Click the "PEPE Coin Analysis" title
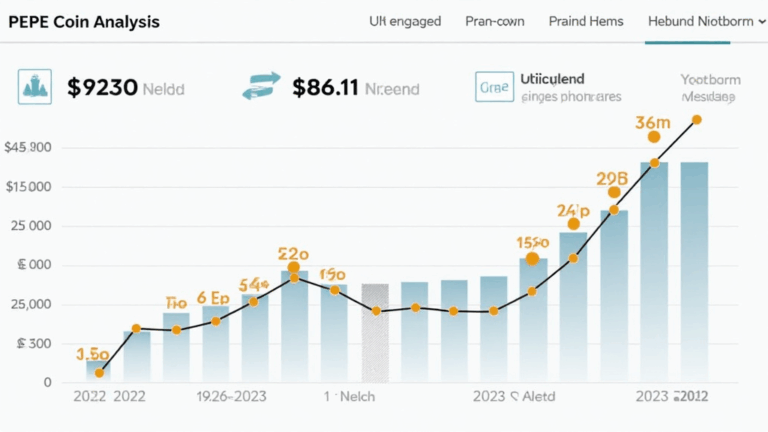 [82, 21]
